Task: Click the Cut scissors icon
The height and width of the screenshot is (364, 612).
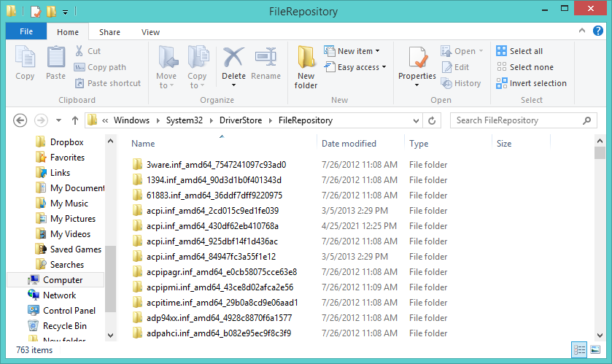Action: click(x=80, y=51)
